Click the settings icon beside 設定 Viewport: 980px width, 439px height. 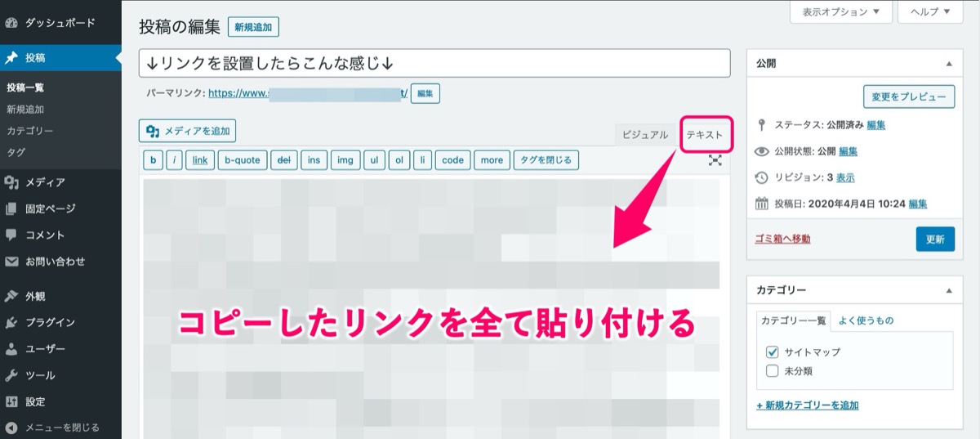coord(11,401)
